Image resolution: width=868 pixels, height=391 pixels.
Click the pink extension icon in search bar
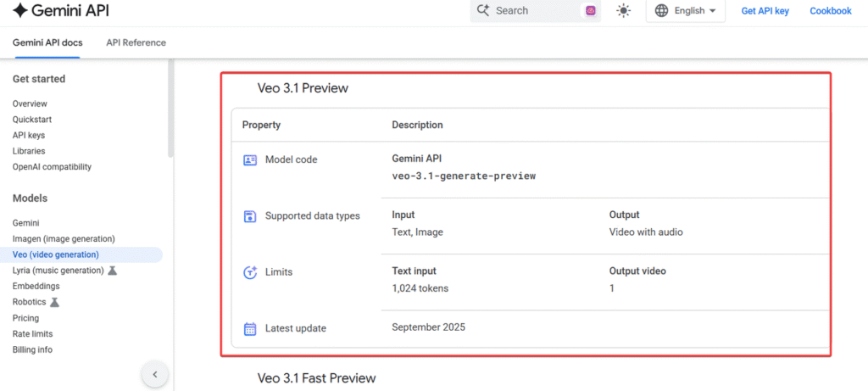[x=590, y=11]
